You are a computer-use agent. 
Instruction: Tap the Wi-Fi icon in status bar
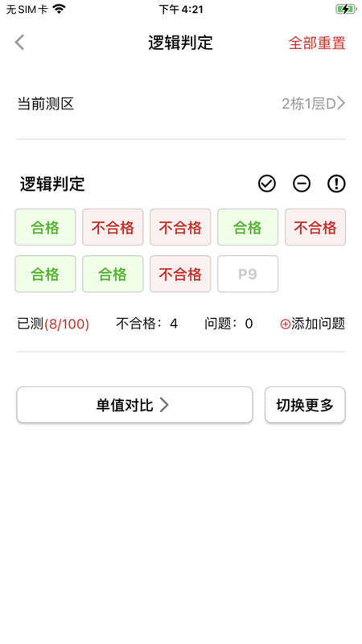60,9
